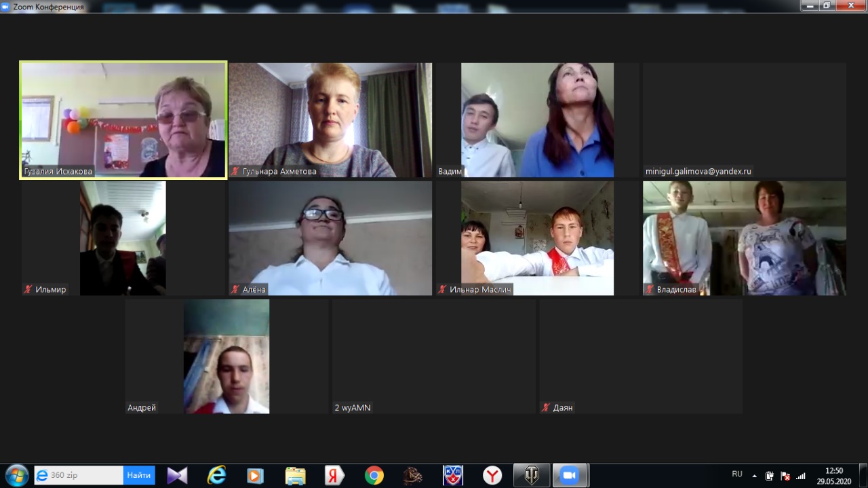Open Windows Explorer folder icon
This screenshot has width=868, height=488.
tap(295, 475)
